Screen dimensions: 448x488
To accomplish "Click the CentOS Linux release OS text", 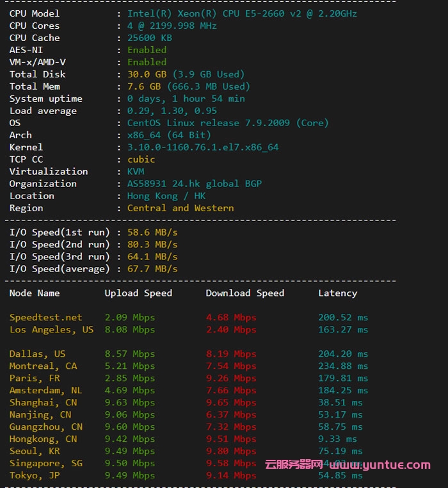I will (x=227, y=123).
